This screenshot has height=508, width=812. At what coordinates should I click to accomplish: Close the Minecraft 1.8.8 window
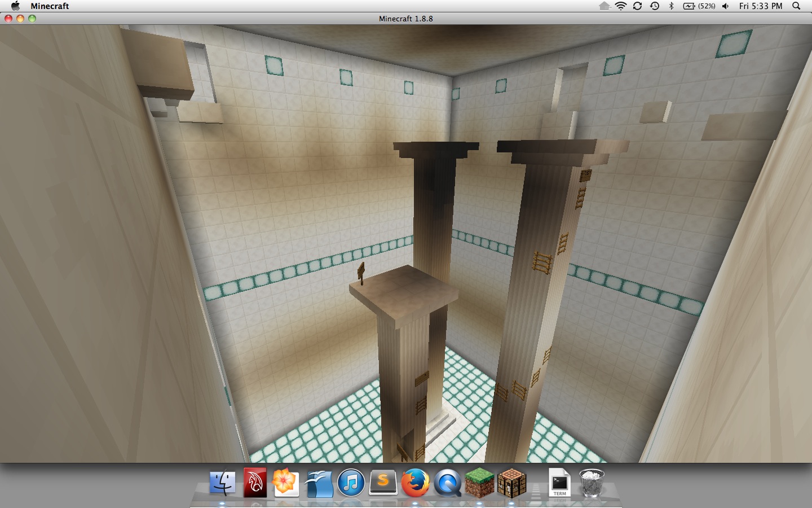[x=8, y=19]
